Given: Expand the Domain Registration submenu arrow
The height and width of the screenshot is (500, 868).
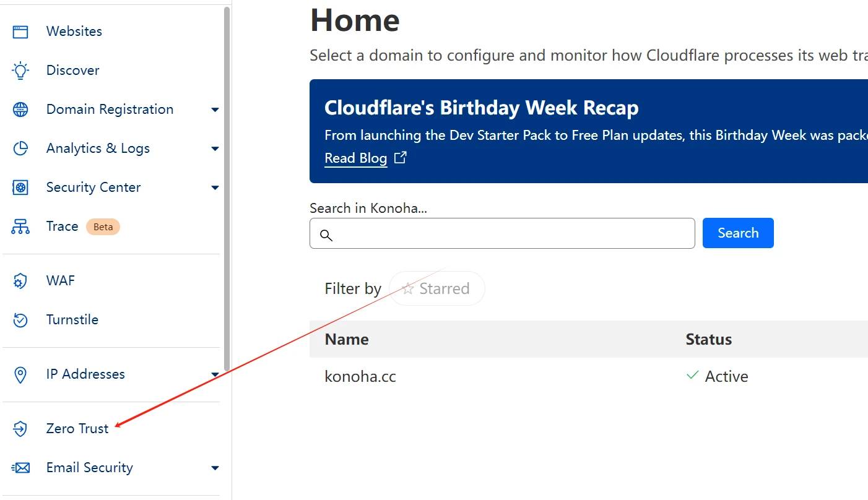Looking at the screenshot, I should [215, 110].
